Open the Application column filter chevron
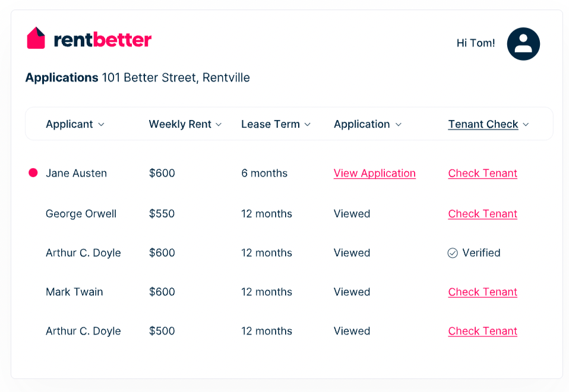Image resolution: width=569 pixels, height=392 pixels. [x=399, y=125]
